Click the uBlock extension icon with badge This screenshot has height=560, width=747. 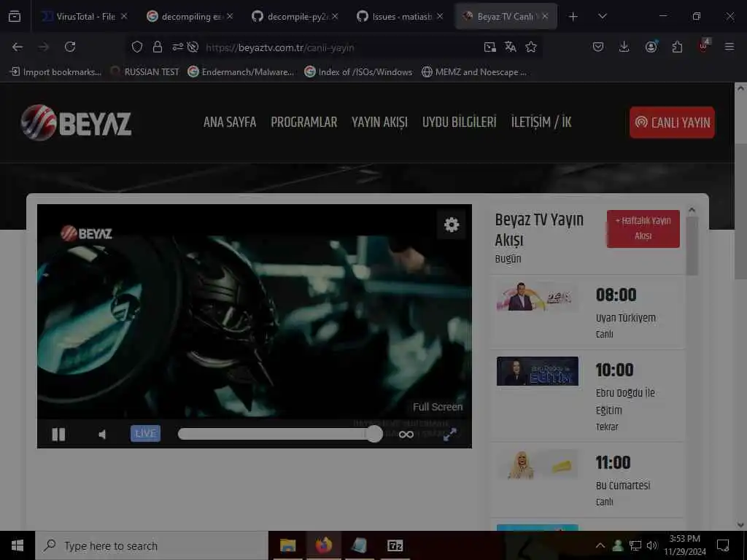coord(704,46)
